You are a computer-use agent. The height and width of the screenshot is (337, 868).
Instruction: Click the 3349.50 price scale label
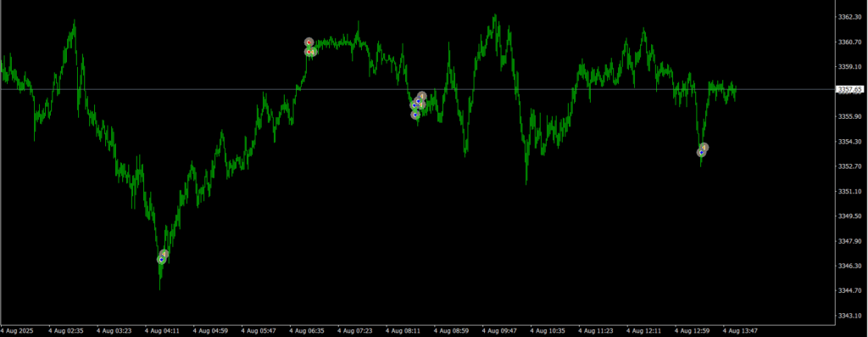(x=849, y=216)
